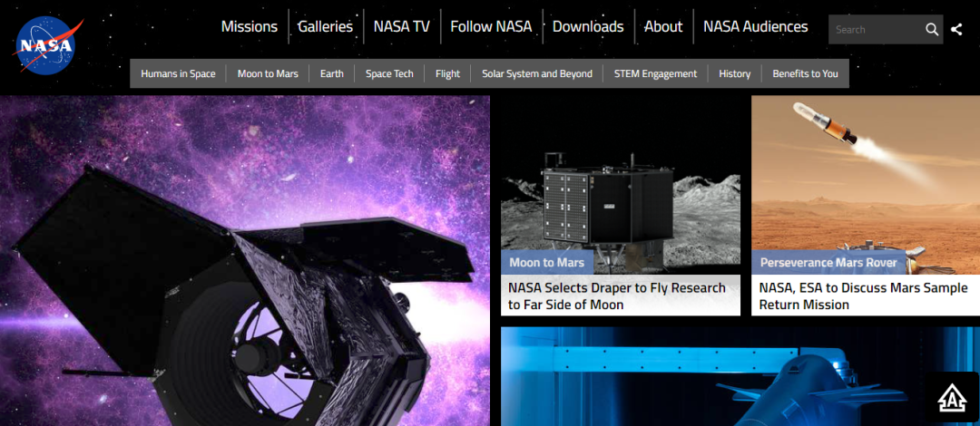Image resolution: width=980 pixels, height=426 pixels.
Task: Open Follow NASA menu
Action: pos(491,27)
